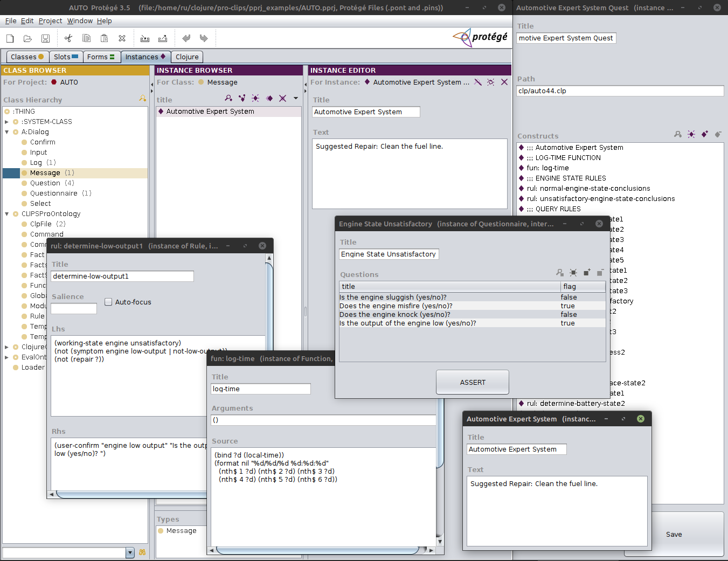Select 'fun: log-time' in Constructs list
728x561 pixels.
tap(548, 168)
